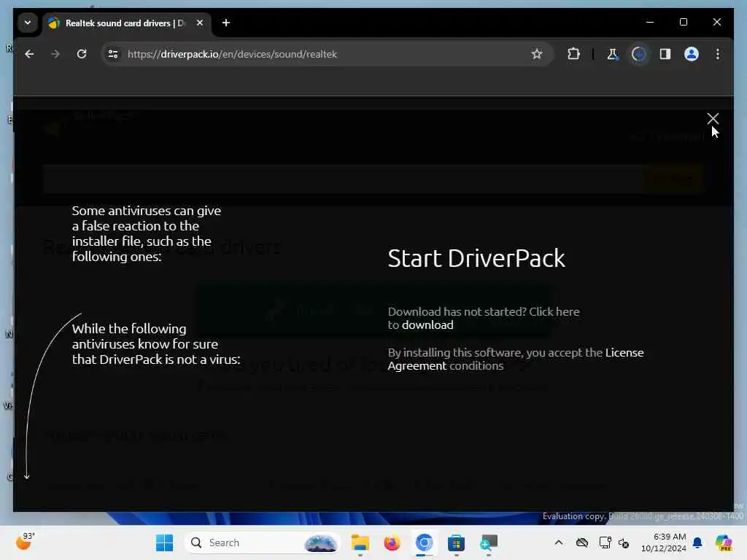Open File Explorer from taskbar
Viewport: 747px width, 560px height.
pos(360,542)
